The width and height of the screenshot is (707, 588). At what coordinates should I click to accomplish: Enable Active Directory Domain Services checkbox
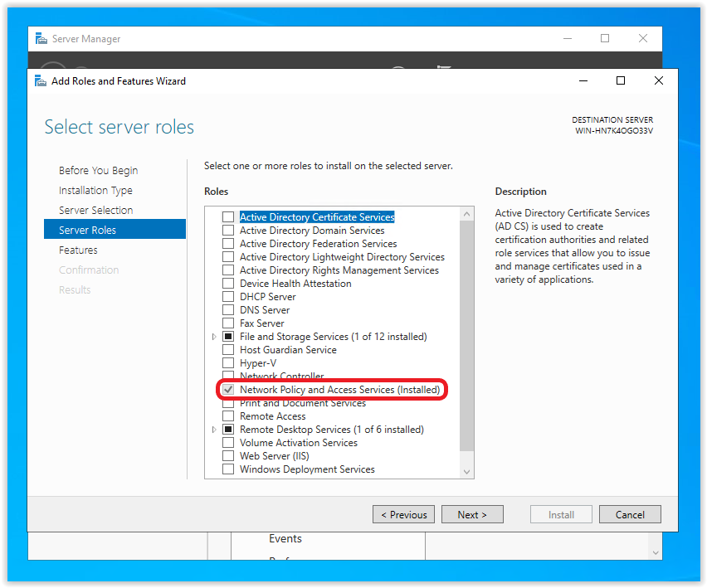[x=228, y=231]
